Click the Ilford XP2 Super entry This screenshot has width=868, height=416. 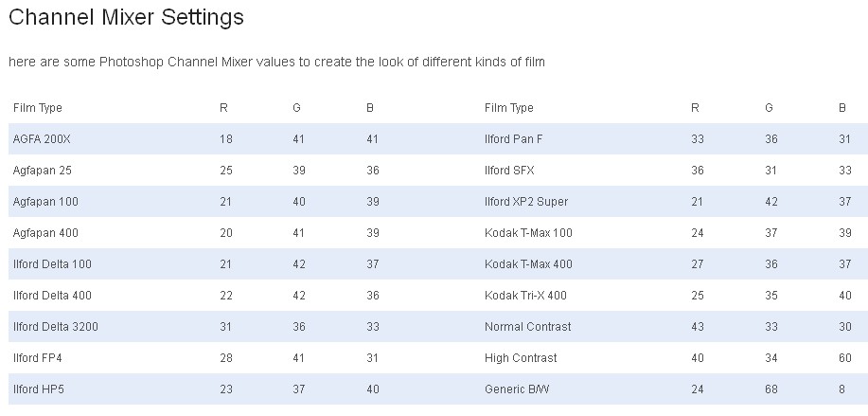tap(526, 202)
